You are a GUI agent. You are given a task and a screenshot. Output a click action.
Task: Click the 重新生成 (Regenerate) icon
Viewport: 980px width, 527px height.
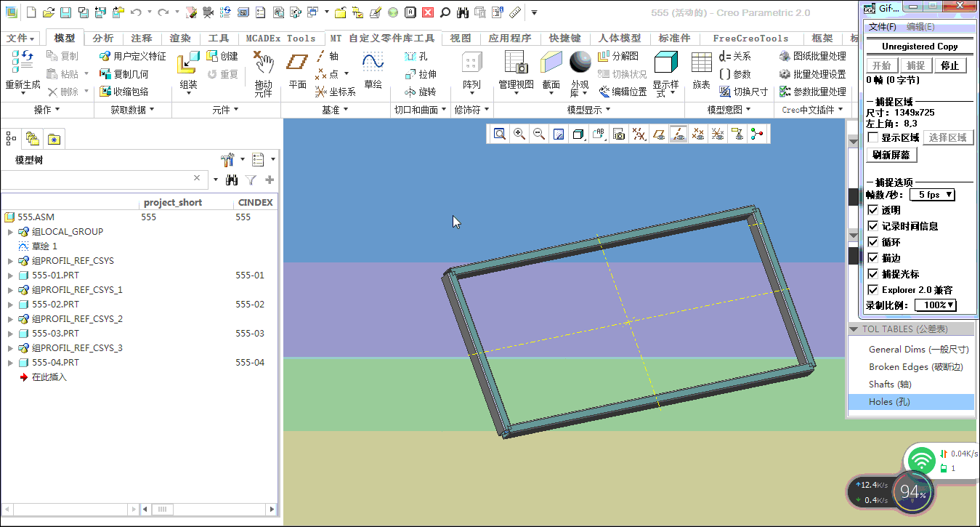22,63
